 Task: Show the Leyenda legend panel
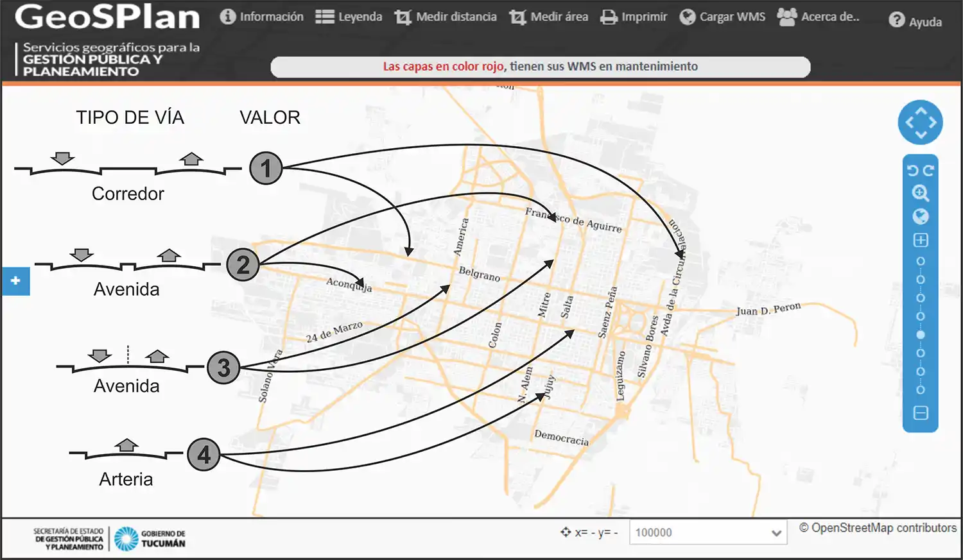tap(349, 17)
